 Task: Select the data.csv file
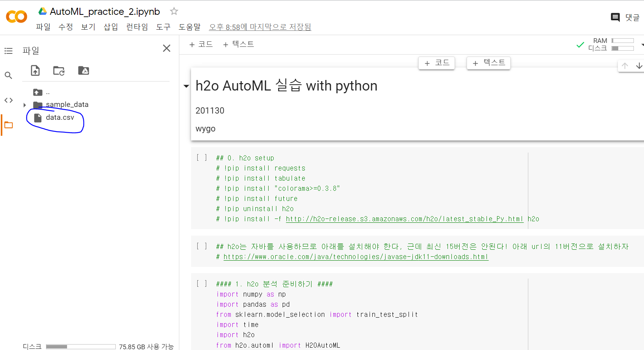[x=60, y=117]
